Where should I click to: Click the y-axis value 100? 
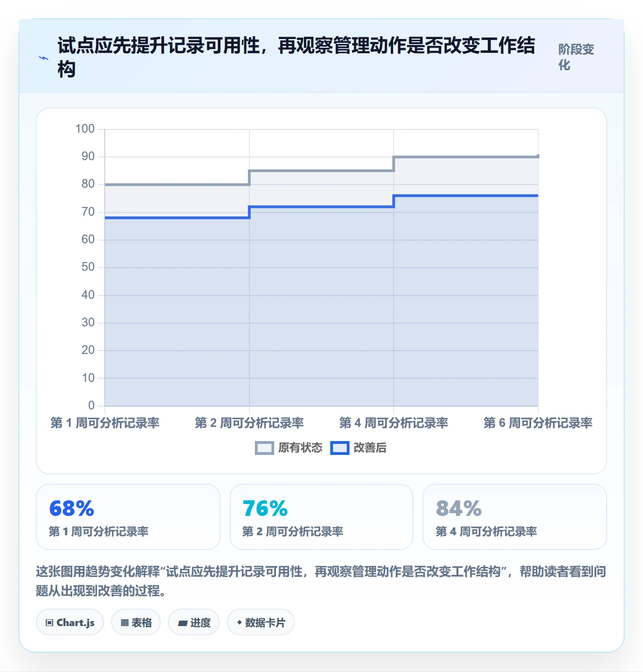[85, 129]
